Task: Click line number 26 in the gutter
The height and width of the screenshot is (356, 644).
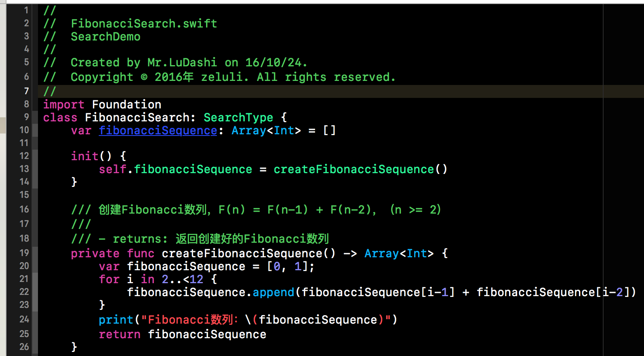Action: 24,347
